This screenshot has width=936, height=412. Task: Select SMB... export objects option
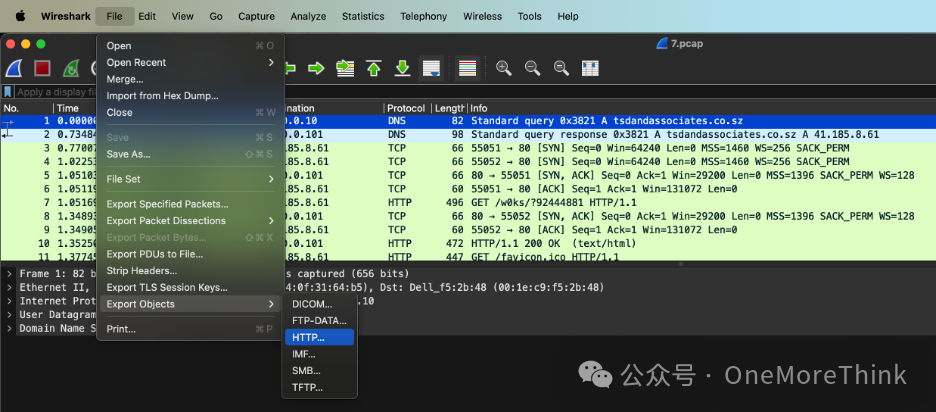pos(319,371)
